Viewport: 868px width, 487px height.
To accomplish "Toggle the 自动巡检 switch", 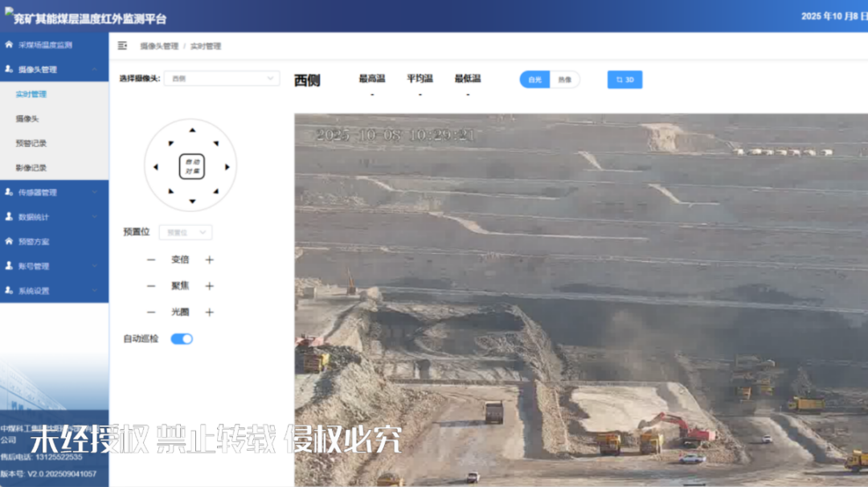I will (182, 339).
